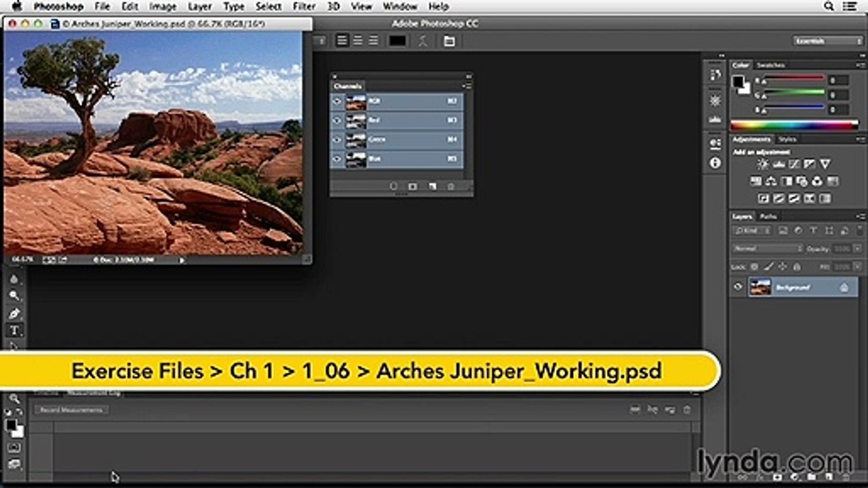Open the Adjustments panel flyout menu
Viewport: 868px width, 488px height.
861,140
